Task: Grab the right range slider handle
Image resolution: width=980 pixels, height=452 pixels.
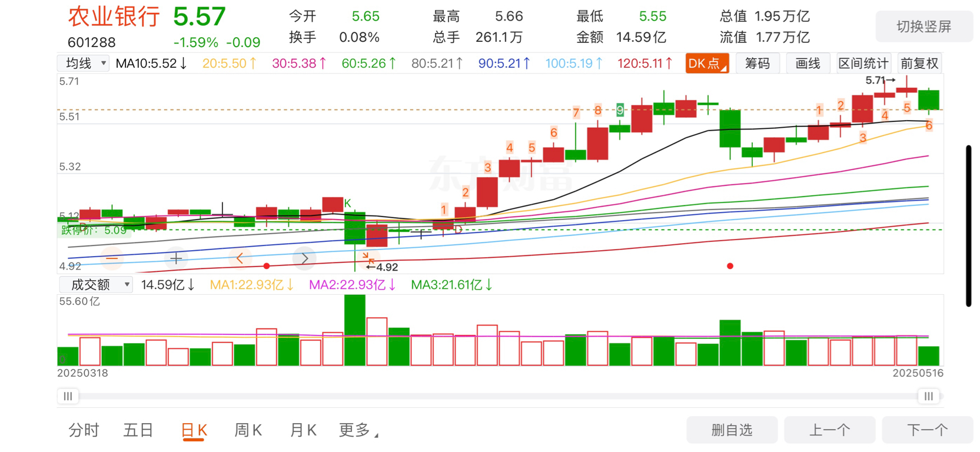Action: tap(928, 396)
